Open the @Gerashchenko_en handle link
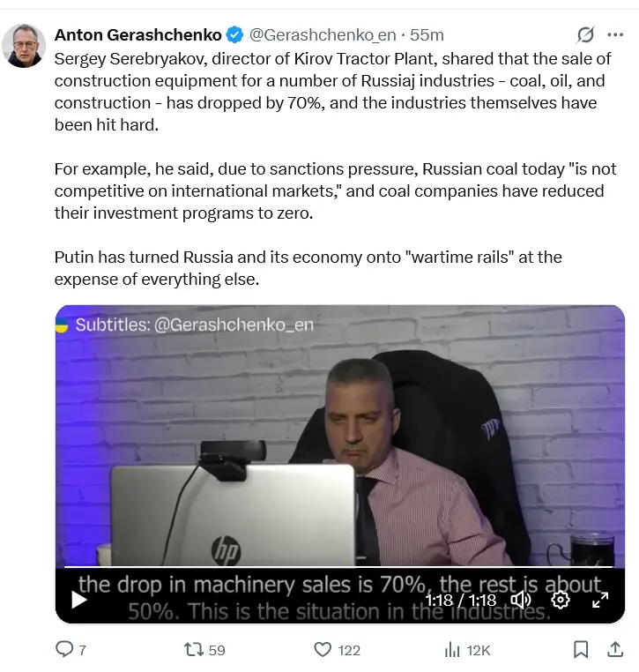 point(323,34)
